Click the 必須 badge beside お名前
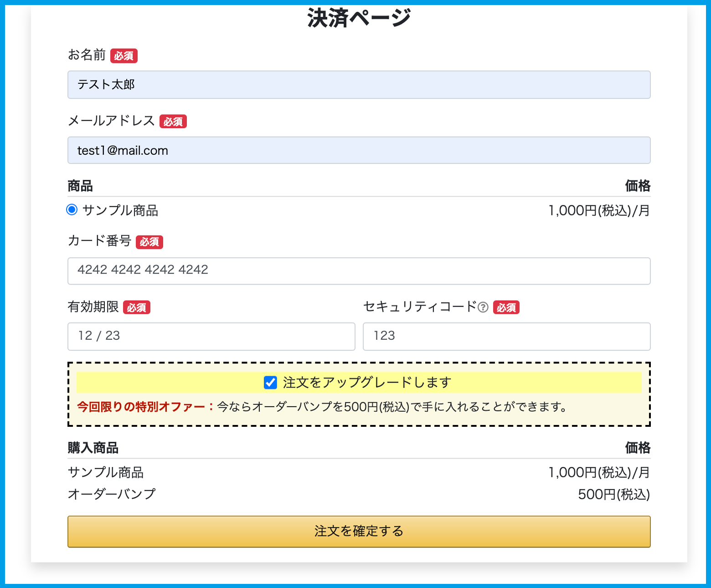This screenshot has width=711, height=588. (124, 56)
